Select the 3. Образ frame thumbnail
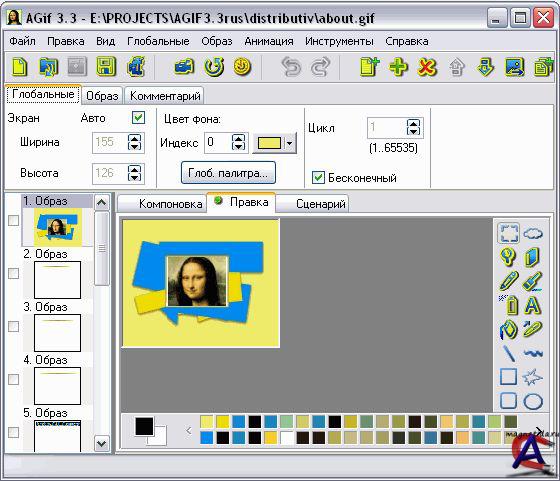560x481 pixels. point(58,332)
